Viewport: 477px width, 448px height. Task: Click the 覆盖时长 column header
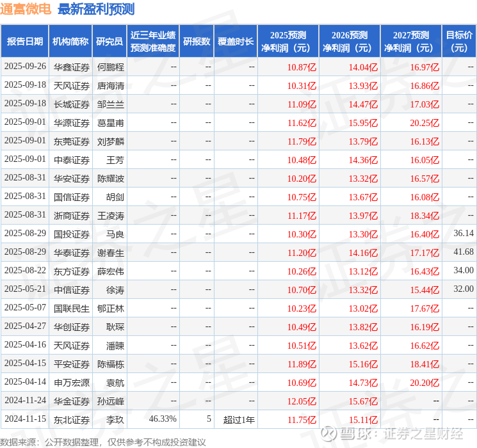pos(236,42)
